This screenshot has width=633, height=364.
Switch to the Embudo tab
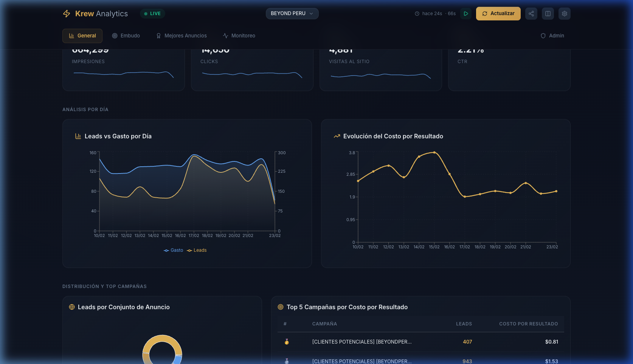(x=126, y=36)
